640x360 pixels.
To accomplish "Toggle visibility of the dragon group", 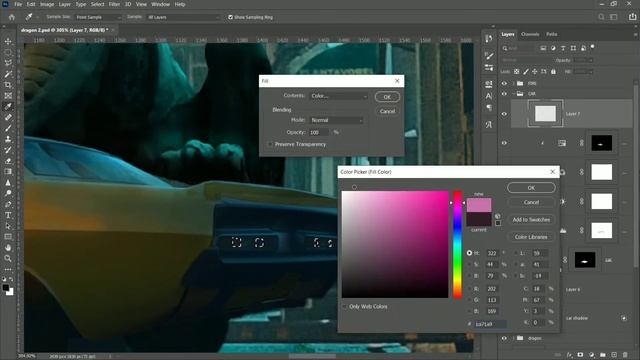I will tap(504, 338).
